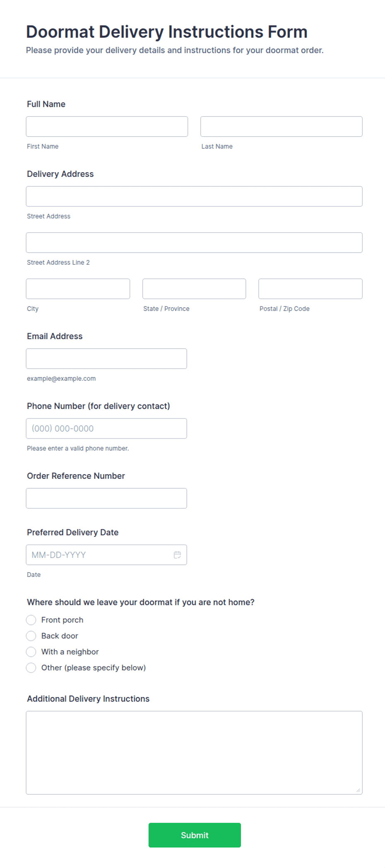Focus the Order Reference Number field
Image resolution: width=385 pixels, height=868 pixels.
(x=106, y=498)
